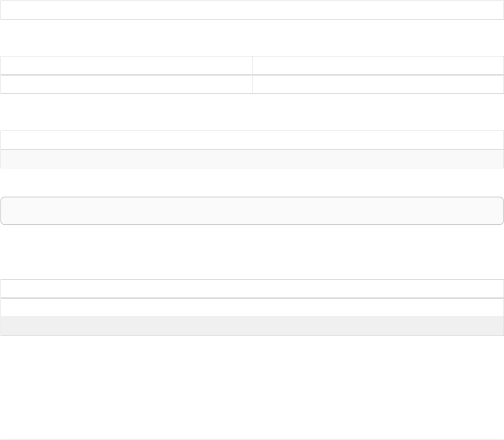Select the upper-left cell of the two-column table
504x440 pixels.
(126, 66)
